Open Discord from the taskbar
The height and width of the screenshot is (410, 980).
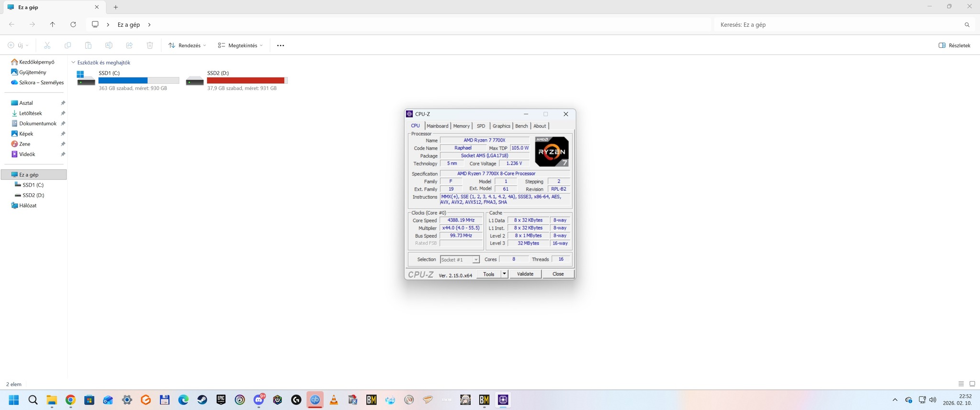259,400
